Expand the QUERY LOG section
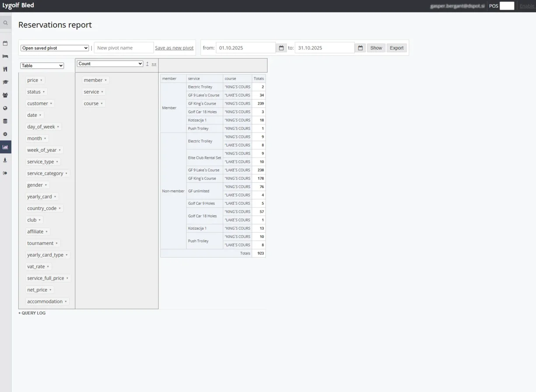Screen dimensions: 536x392 pyautogui.click(x=32, y=313)
